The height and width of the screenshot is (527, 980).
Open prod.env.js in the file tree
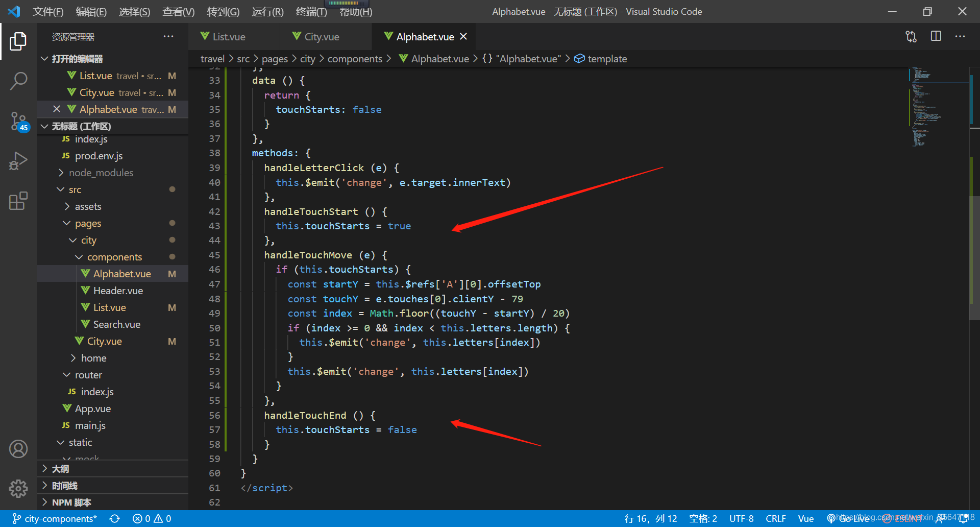point(113,156)
